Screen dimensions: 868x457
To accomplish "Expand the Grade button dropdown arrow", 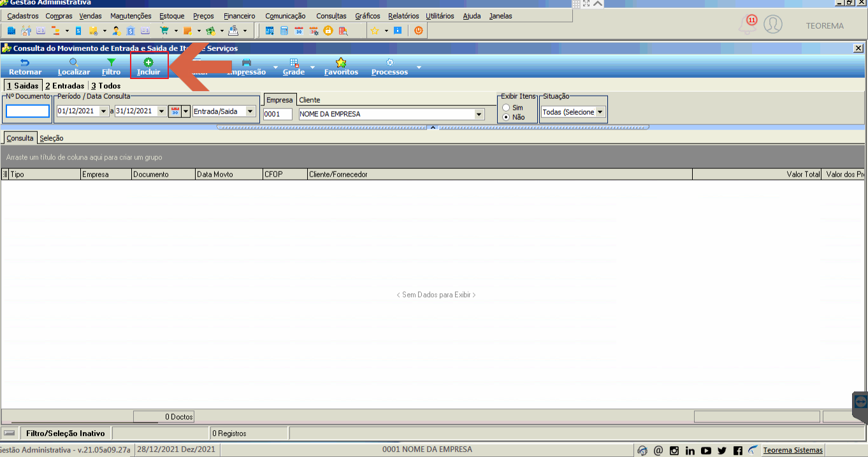I will pyautogui.click(x=313, y=67).
